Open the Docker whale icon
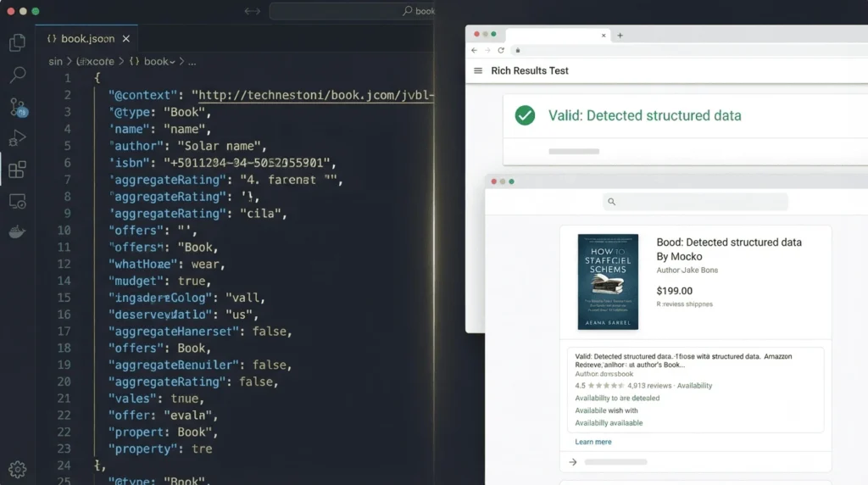Image resolution: width=868 pixels, height=485 pixels. (17, 232)
